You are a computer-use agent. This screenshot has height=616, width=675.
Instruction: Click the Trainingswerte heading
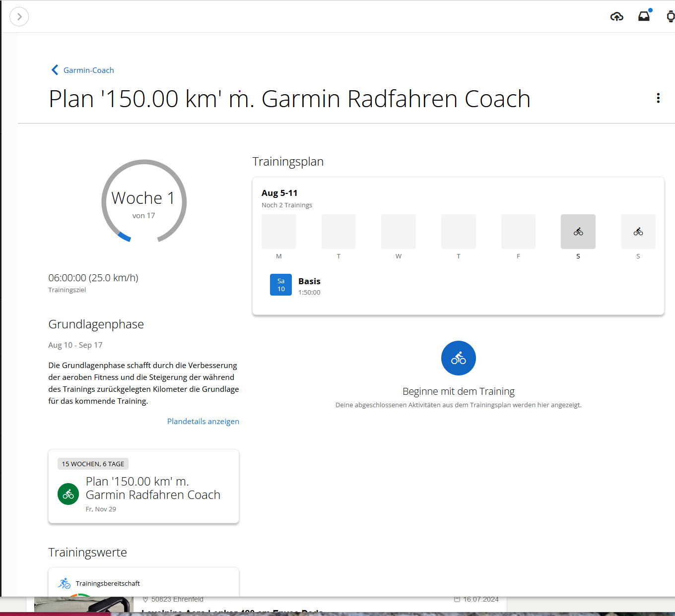pos(88,552)
